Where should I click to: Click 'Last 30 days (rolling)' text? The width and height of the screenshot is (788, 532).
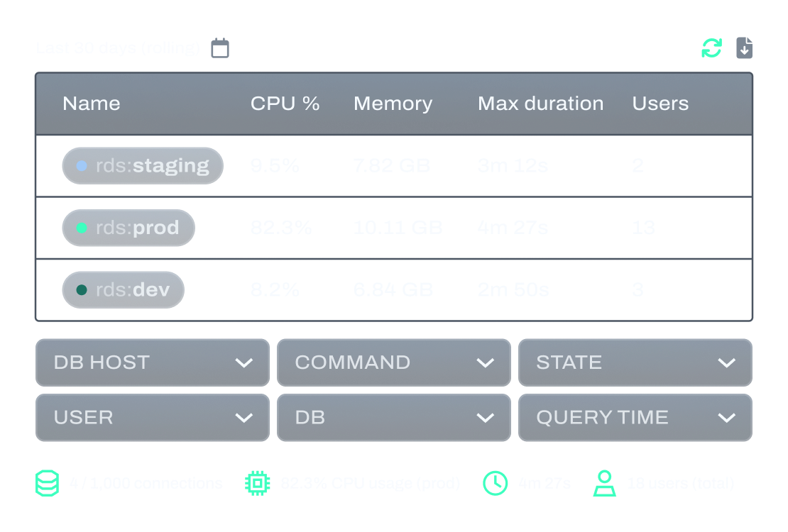point(118,48)
